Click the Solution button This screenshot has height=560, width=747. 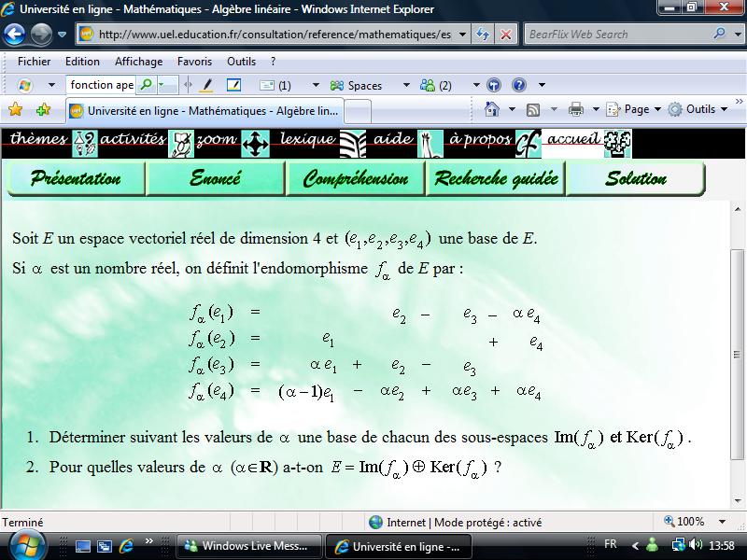[636, 178]
